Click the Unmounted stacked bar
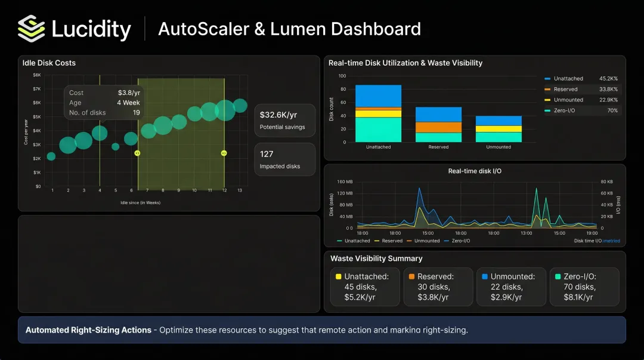 [499, 129]
